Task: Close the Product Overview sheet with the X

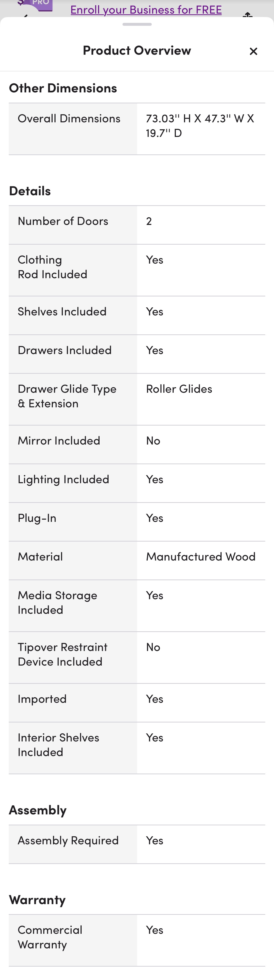Action: [253, 51]
